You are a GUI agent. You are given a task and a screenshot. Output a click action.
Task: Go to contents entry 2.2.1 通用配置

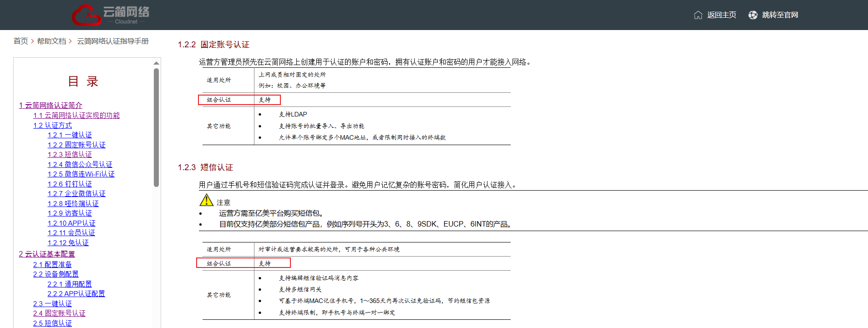(x=70, y=284)
